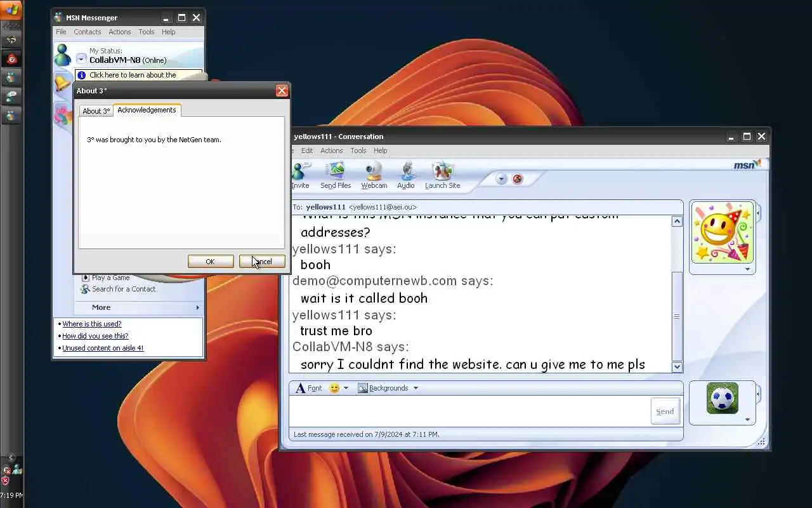Click the chat scrollbar thumb
The width and height of the screenshot is (812, 508).
tap(677, 316)
